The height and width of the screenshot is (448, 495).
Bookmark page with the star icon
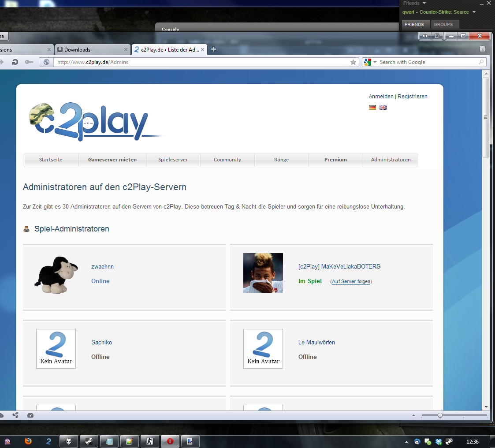tap(353, 62)
